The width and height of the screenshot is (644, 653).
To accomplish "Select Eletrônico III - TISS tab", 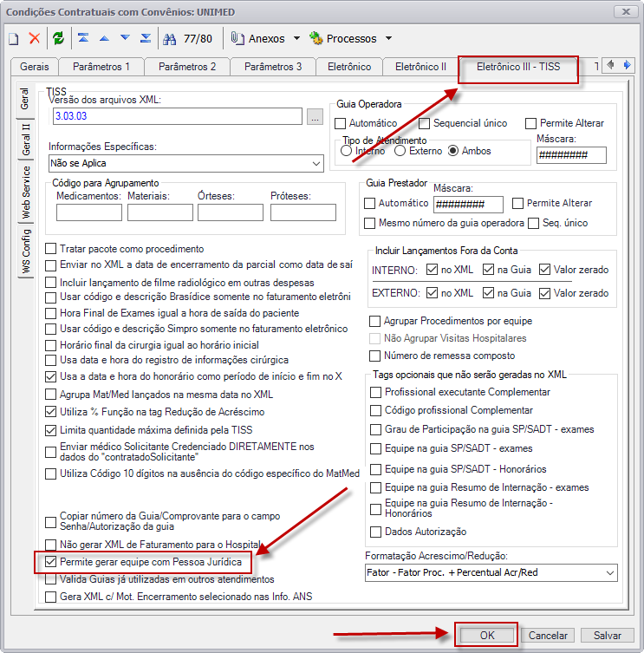I will [518, 67].
